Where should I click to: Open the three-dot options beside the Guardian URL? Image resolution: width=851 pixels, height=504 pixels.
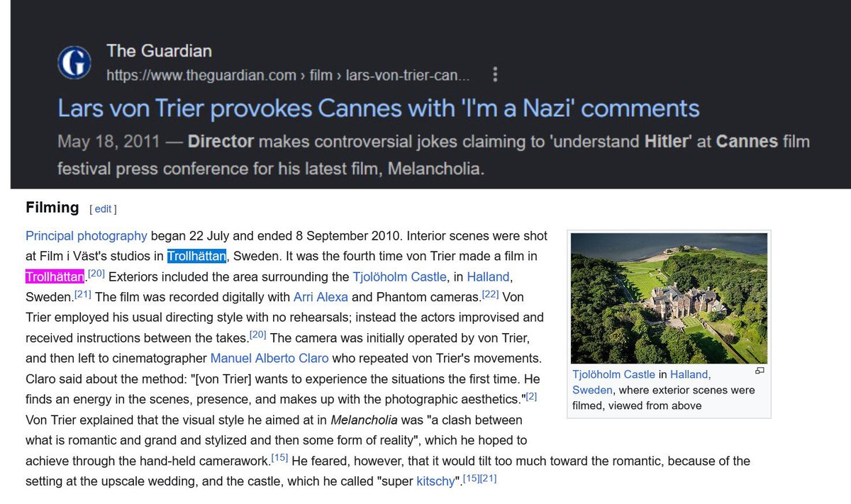pyautogui.click(x=496, y=74)
